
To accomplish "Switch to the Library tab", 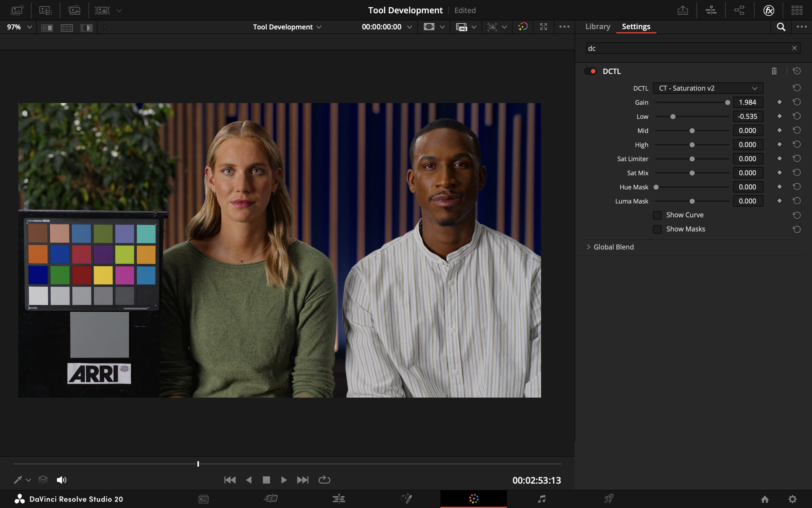I will [x=597, y=27].
